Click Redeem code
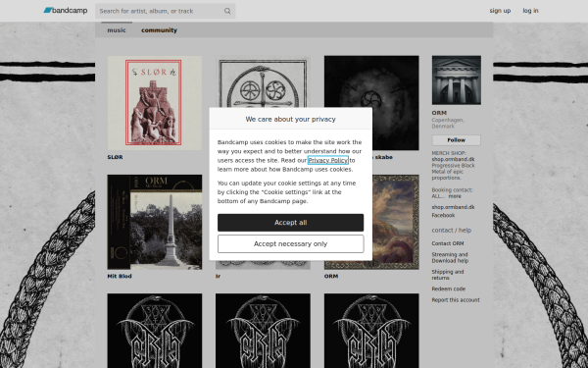The width and height of the screenshot is (588, 368). pyautogui.click(x=449, y=289)
